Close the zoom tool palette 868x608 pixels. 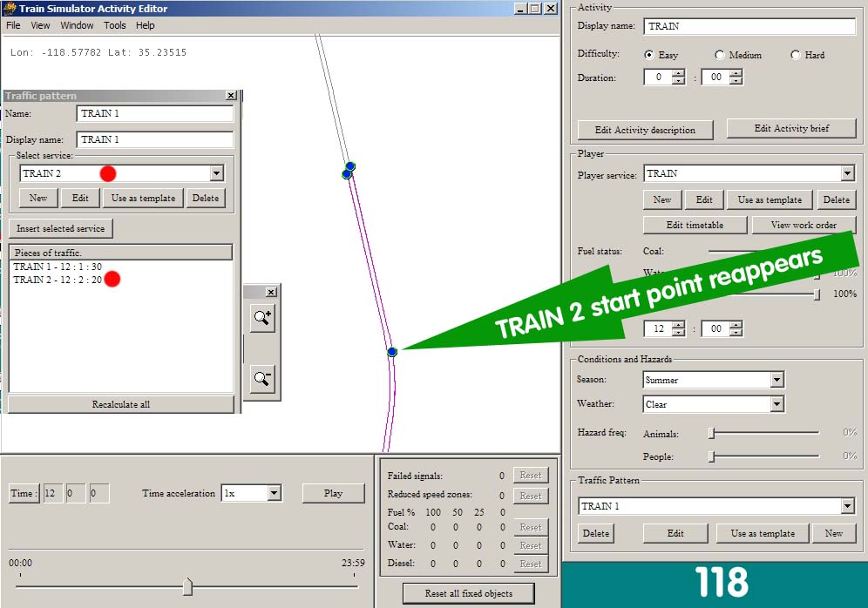(x=271, y=292)
